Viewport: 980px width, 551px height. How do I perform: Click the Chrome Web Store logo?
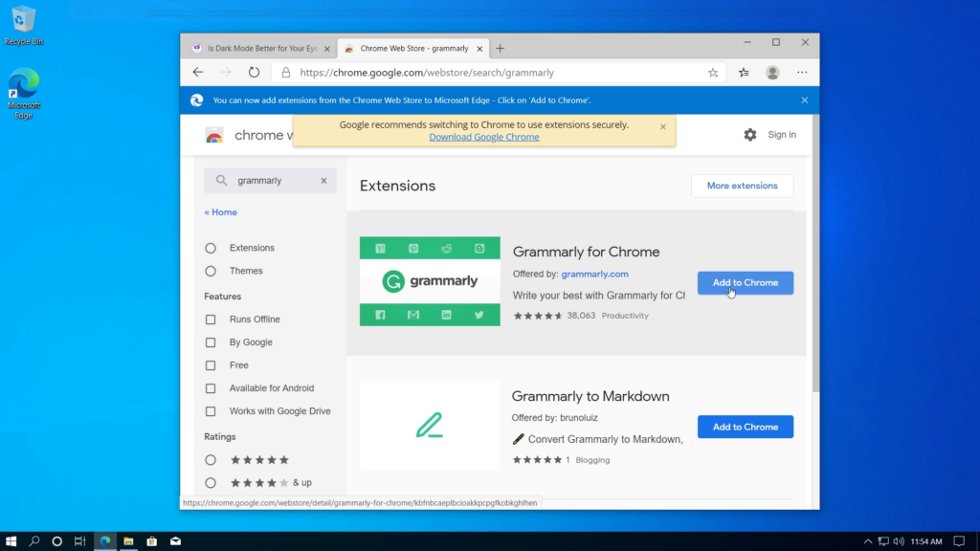pyautogui.click(x=214, y=135)
